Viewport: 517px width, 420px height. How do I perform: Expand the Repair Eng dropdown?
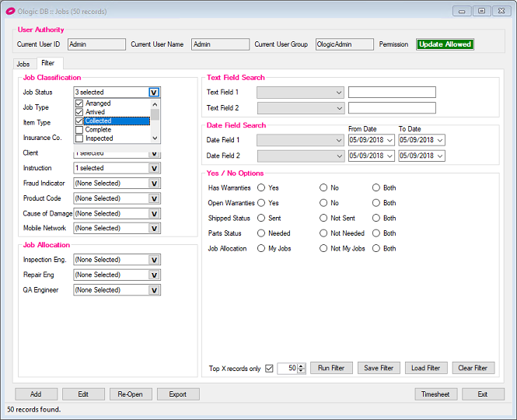[x=154, y=275]
